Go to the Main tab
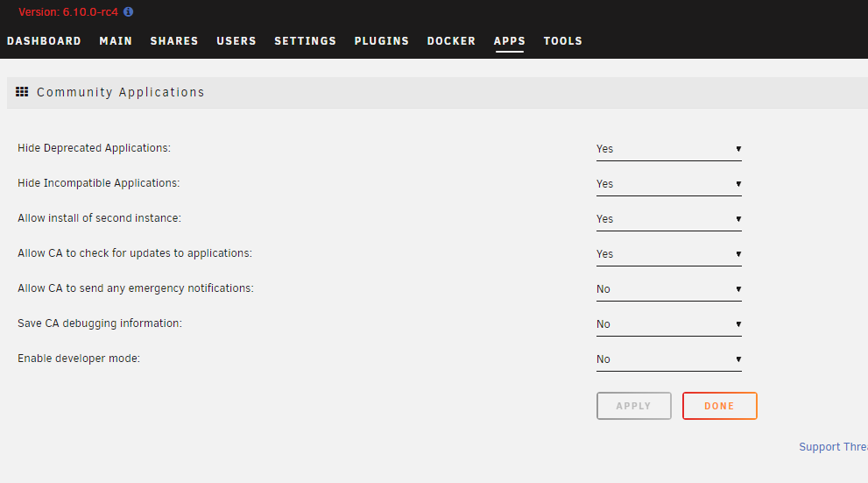The image size is (868, 483). [x=116, y=41]
